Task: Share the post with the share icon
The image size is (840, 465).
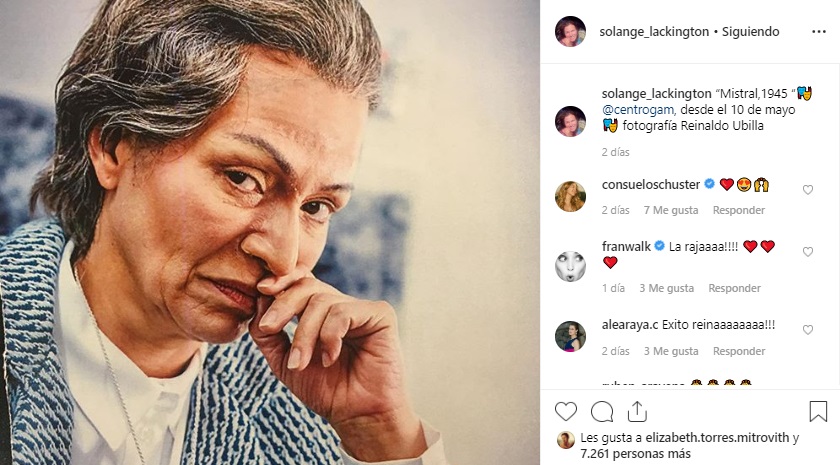Action: (637, 411)
